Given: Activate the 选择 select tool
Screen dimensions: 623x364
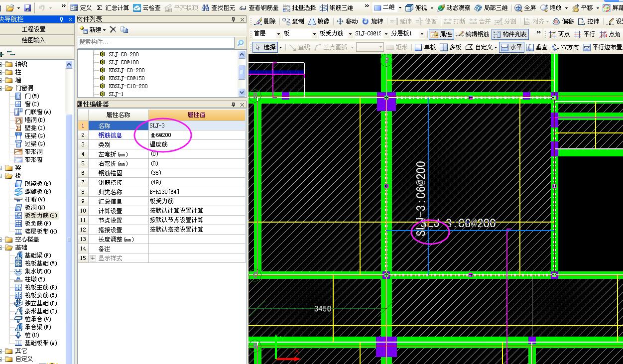Looking at the screenshot, I should tap(265, 47).
